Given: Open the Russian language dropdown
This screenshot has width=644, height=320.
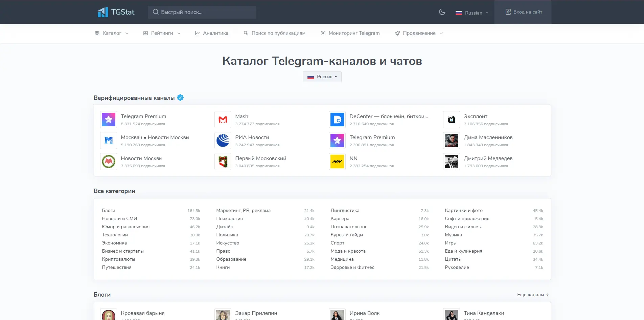Looking at the screenshot, I should [473, 13].
